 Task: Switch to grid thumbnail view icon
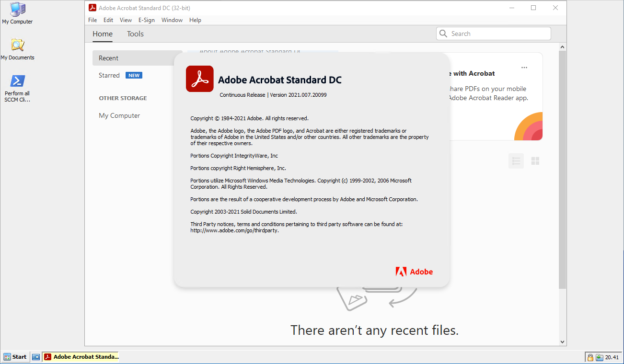coord(535,161)
